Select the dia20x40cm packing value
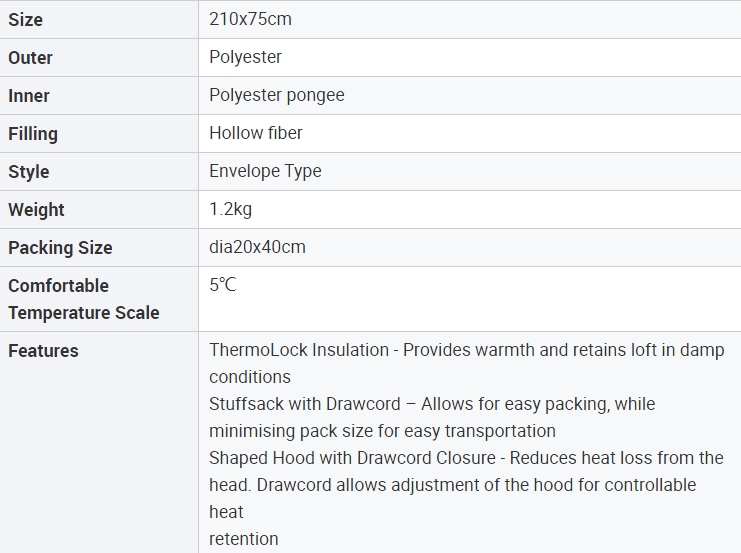Image resolution: width=741 pixels, height=553 pixels. (257, 247)
